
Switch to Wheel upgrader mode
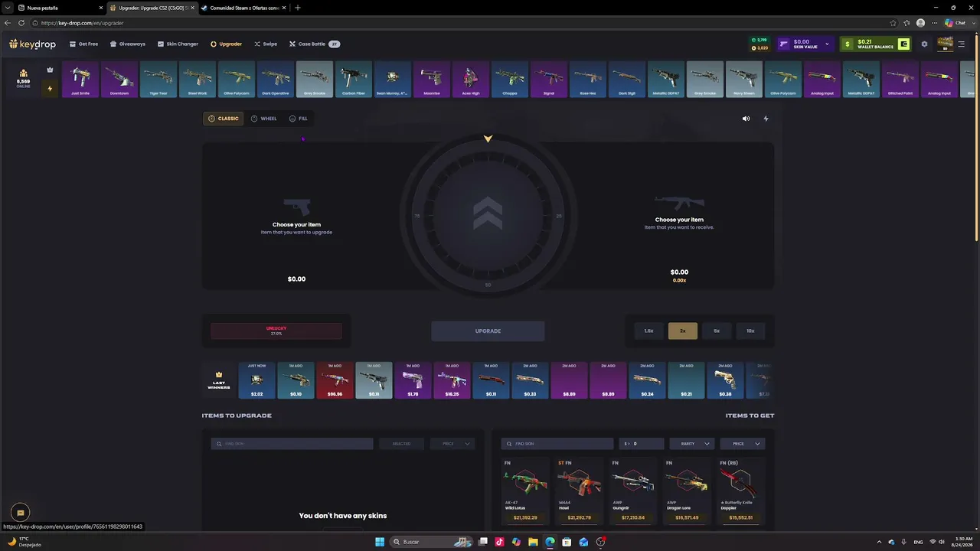click(264, 119)
